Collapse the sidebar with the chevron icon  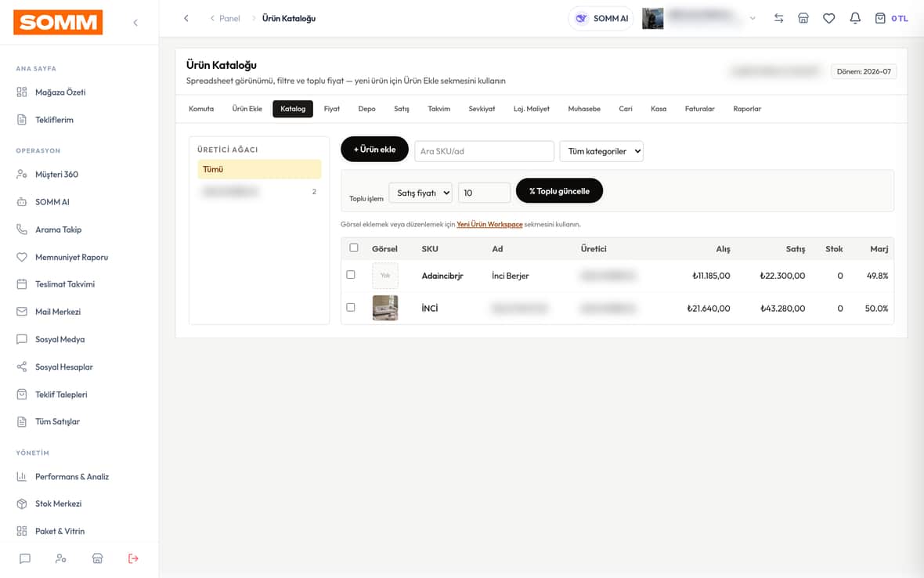click(x=135, y=23)
